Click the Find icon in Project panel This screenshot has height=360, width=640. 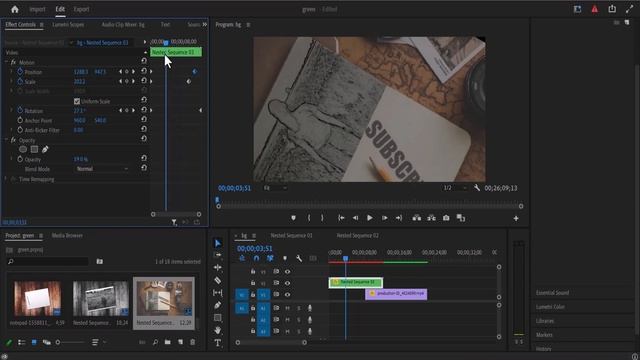(x=155, y=342)
